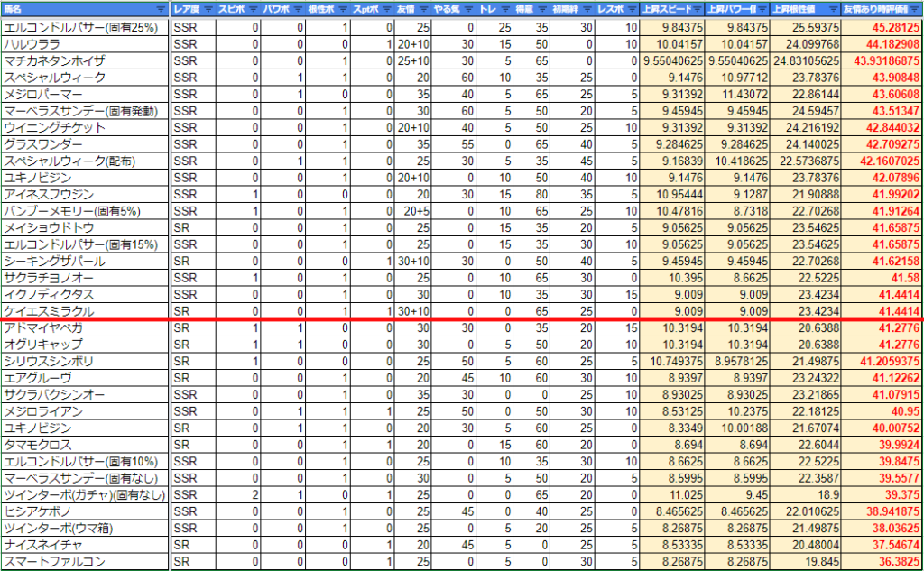
Task: Select the ケイエスミラクル name cell
Action: (x=86, y=311)
